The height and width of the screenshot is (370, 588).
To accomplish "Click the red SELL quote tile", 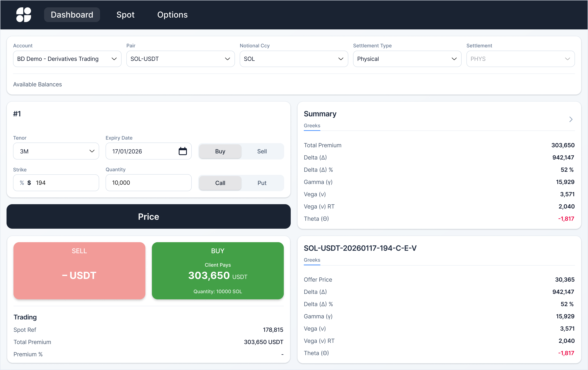I will 79,271.
